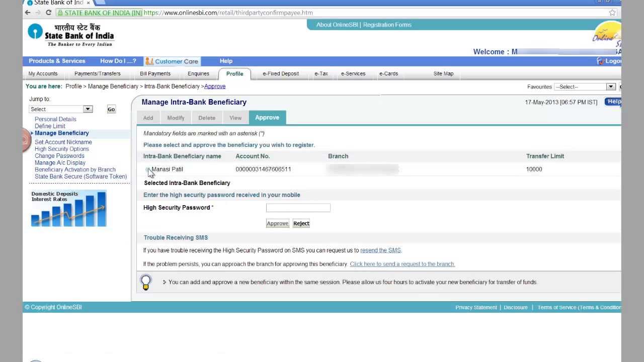Click the Go button next to Jump to
The height and width of the screenshot is (362, 644).
point(111,109)
